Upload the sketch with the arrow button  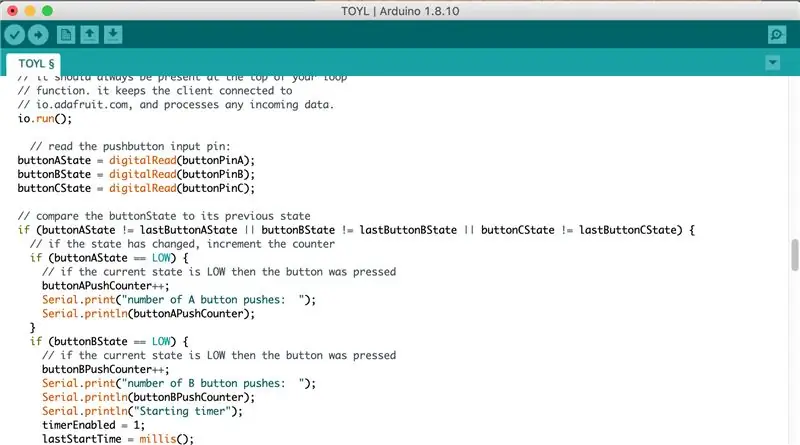coord(38,35)
